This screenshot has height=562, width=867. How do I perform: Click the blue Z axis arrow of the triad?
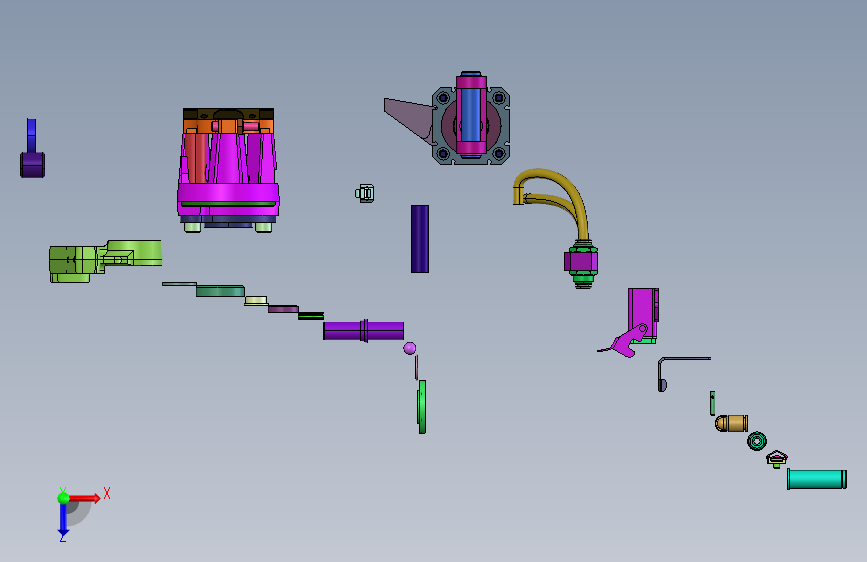[x=63, y=520]
